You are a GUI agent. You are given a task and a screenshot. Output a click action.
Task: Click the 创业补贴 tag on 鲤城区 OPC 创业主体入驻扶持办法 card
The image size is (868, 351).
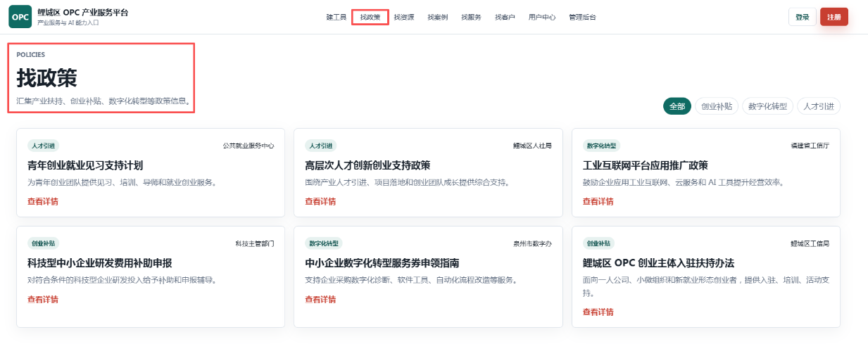pos(598,243)
